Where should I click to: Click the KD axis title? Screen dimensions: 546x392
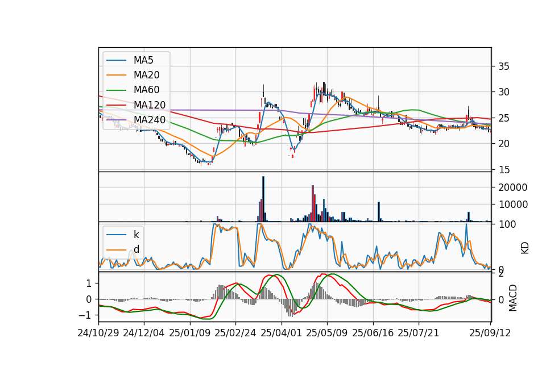[x=525, y=248]
